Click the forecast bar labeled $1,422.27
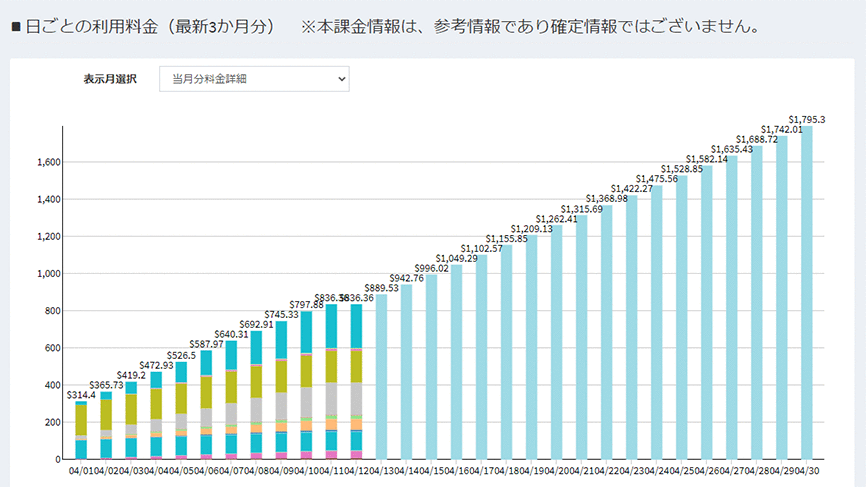This screenshot has height=487, width=866. pos(631,327)
